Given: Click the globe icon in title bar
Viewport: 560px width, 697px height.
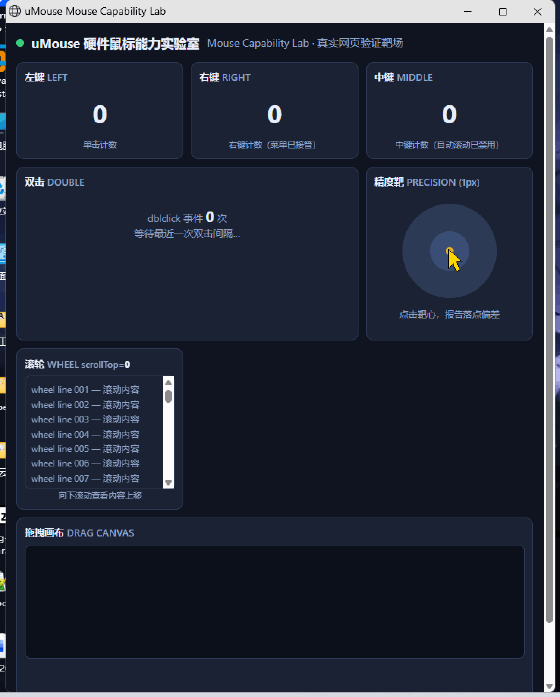Looking at the screenshot, I should 15,11.
